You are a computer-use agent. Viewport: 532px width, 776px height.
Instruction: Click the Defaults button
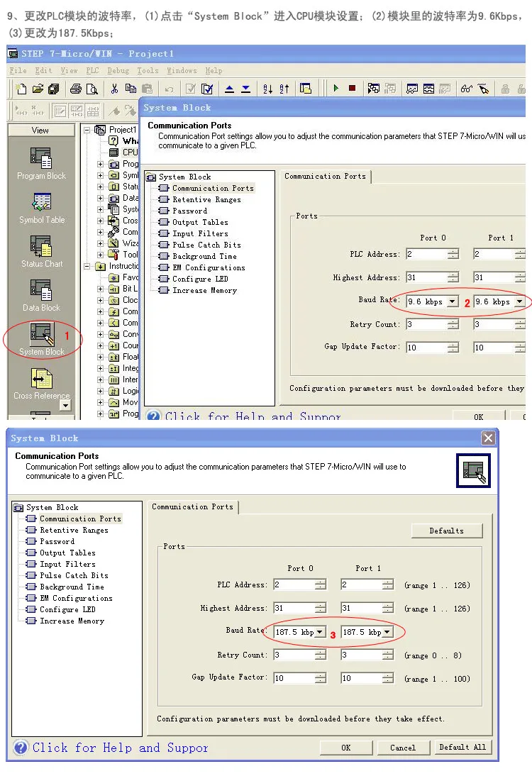(446, 531)
